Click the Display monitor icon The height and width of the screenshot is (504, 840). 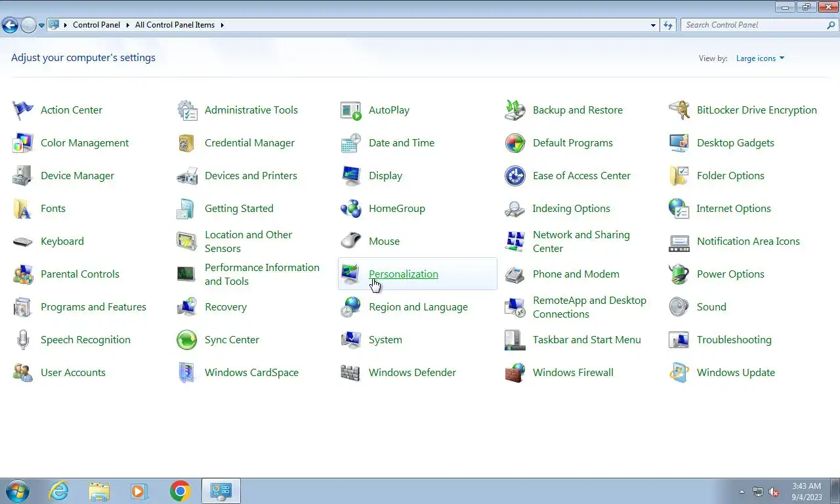pos(351,176)
